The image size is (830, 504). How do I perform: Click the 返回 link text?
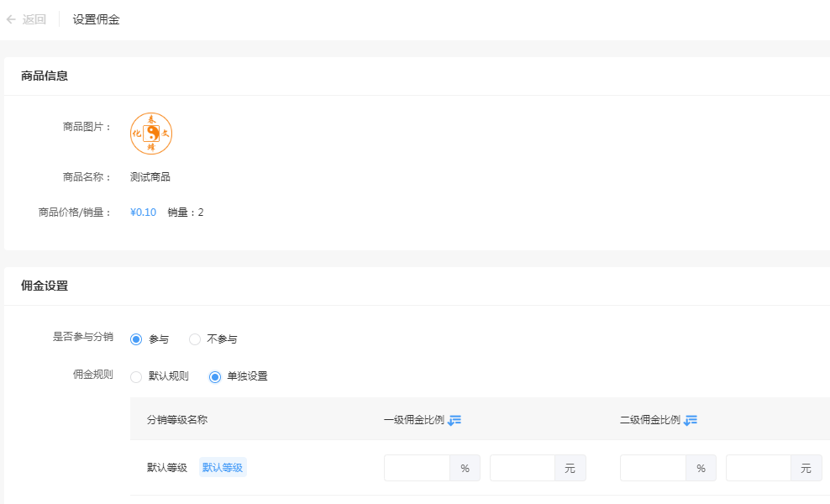tap(34, 19)
